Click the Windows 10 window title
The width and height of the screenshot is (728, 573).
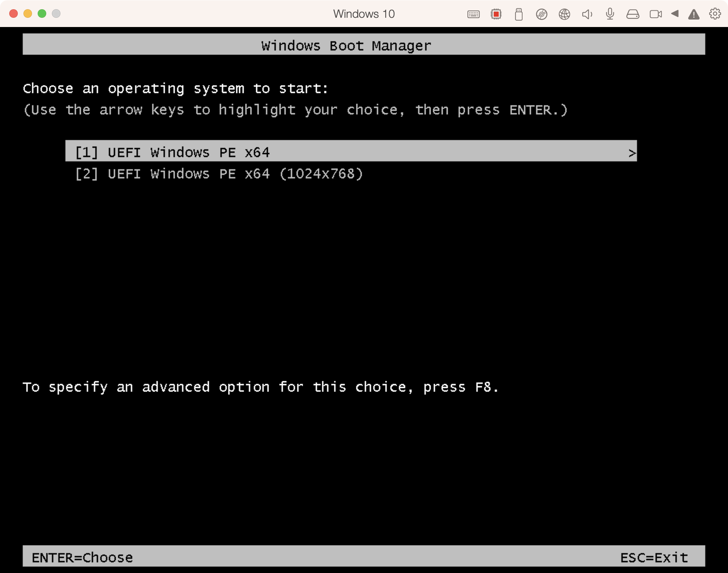(364, 14)
